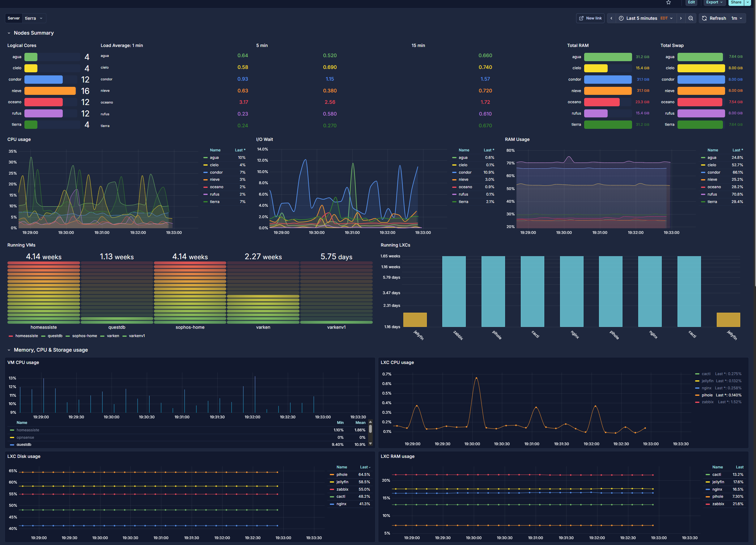Shift time range backward with left arrow
The image size is (756, 545).
tap(611, 18)
